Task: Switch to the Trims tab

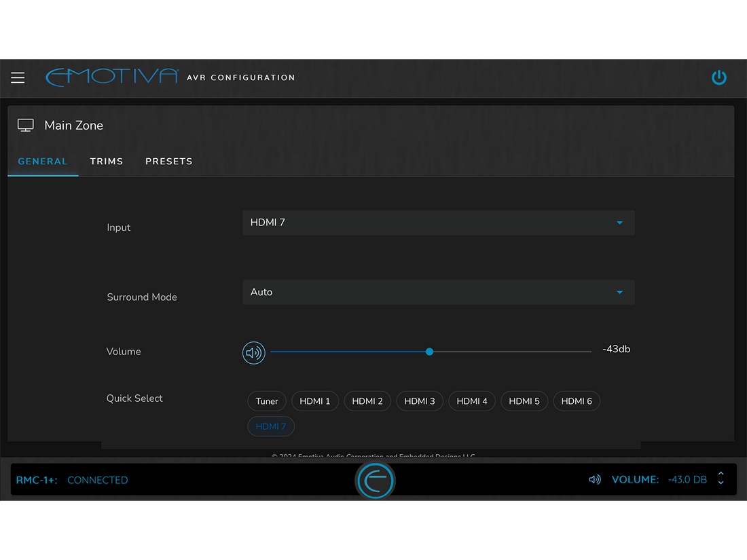Action: [106, 162]
